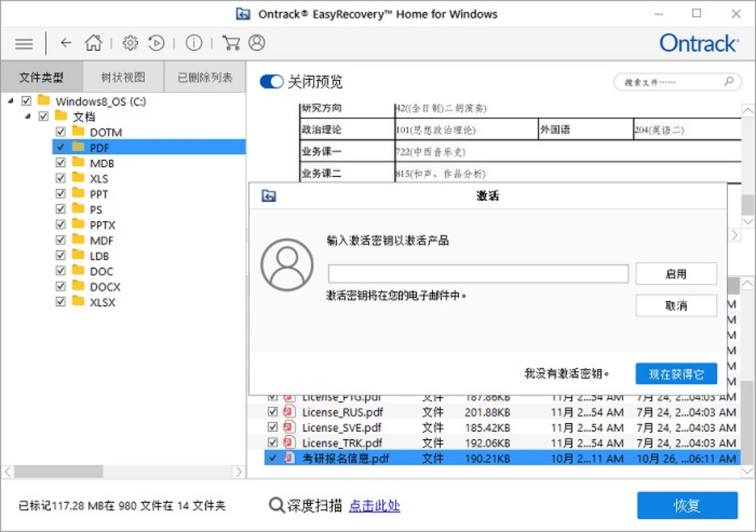Go back using the back arrow icon

tap(66, 43)
